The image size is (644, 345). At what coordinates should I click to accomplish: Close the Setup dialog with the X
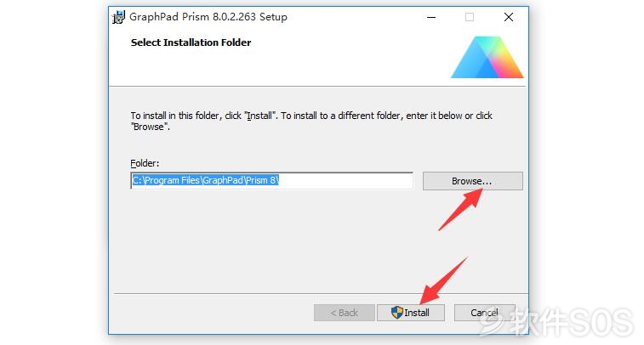pyautogui.click(x=509, y=17)
